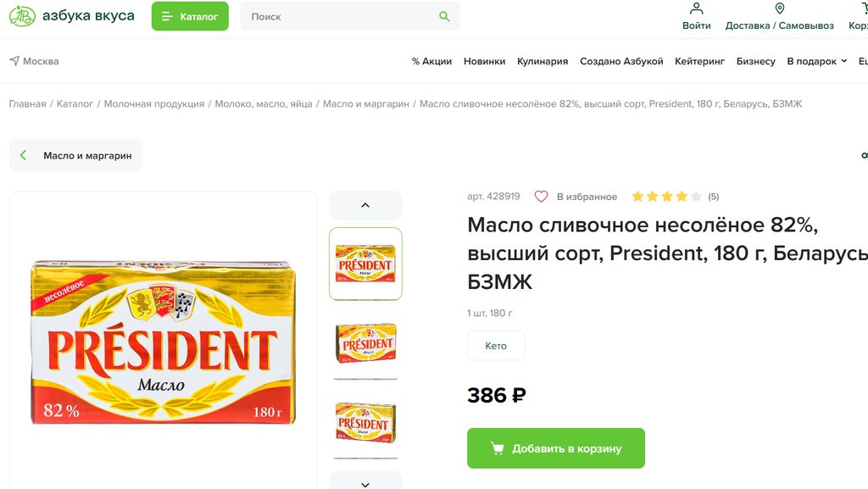
Task: Open the Кулинария menu item
Action: coord(542,61)
